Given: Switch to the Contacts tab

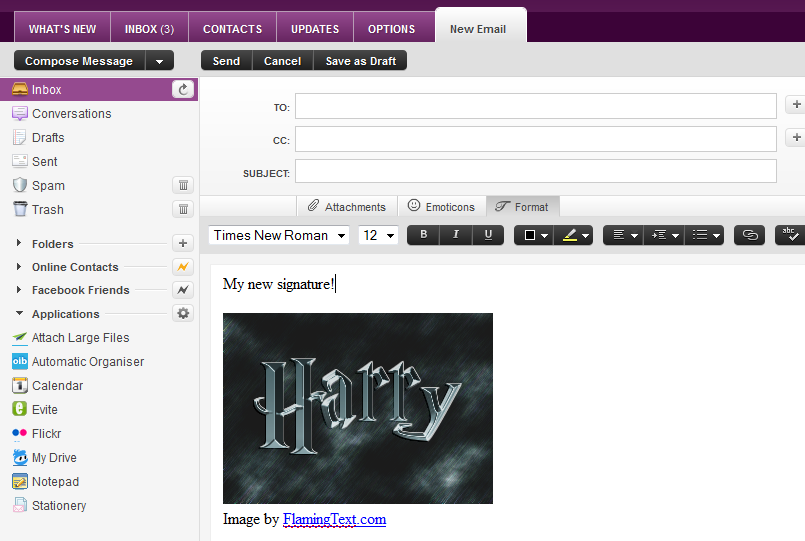Looking at the screenshot, I should pos(232,29).
